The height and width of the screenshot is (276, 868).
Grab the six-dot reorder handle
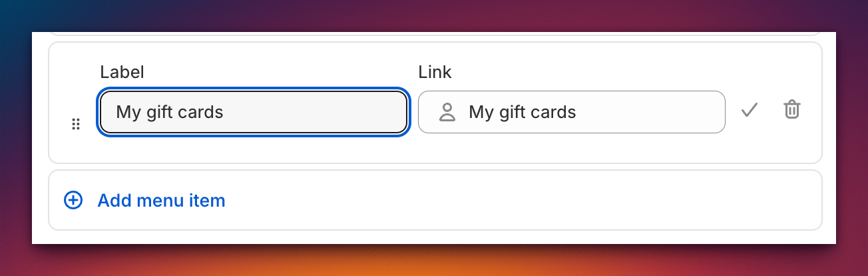coord(76,124)
